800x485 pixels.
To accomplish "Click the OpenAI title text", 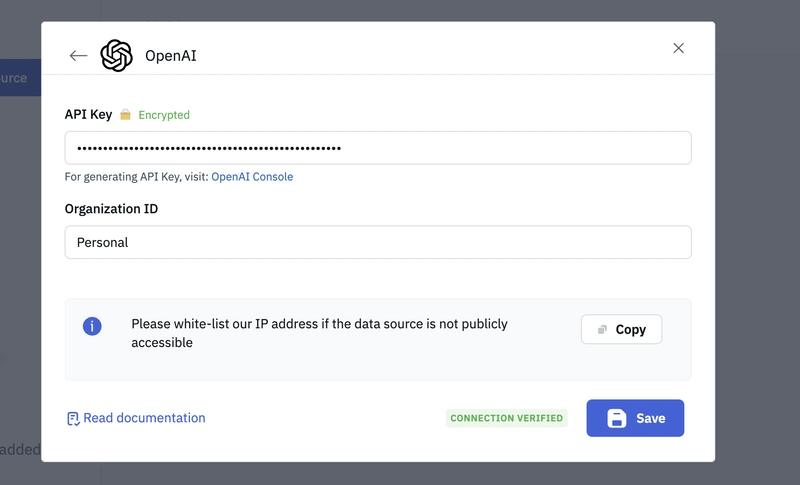I will tap(171, 56).
